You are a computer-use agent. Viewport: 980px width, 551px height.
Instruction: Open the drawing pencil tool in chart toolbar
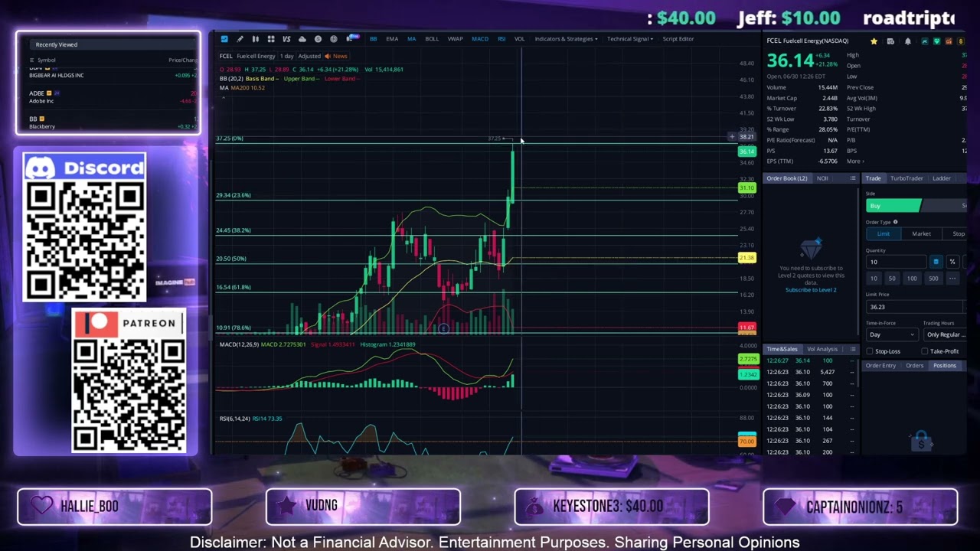point(240,39)
